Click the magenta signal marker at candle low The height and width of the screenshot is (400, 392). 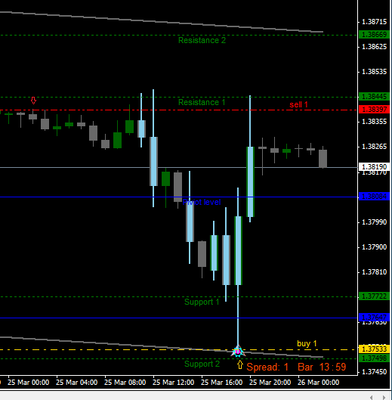click(238, 351)
